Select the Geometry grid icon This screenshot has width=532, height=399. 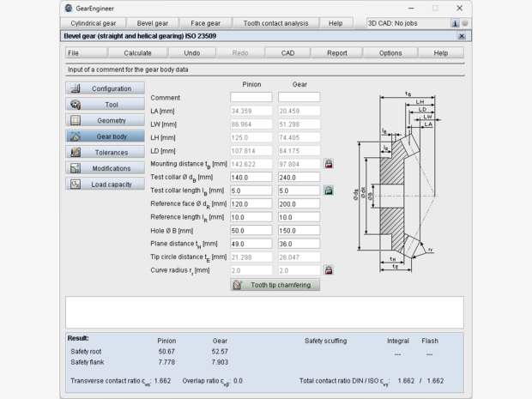tap(76, 120)
